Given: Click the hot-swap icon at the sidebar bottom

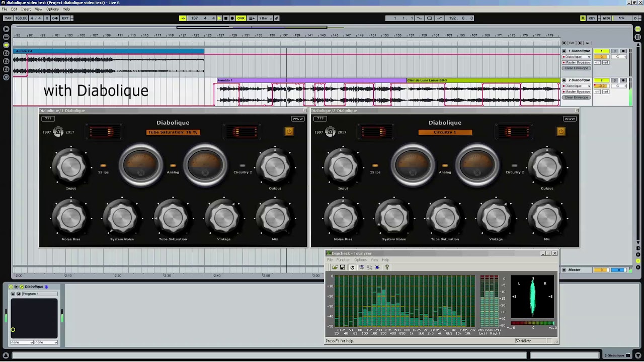Looking at the screenshot, I should 6,77.
